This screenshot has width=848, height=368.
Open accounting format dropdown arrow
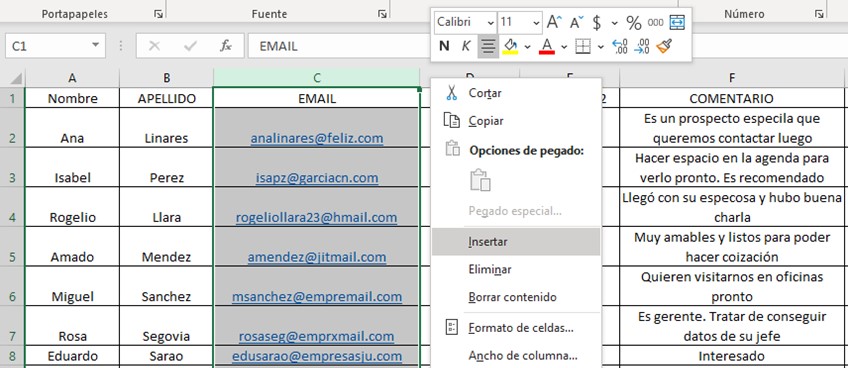[614, 23]
